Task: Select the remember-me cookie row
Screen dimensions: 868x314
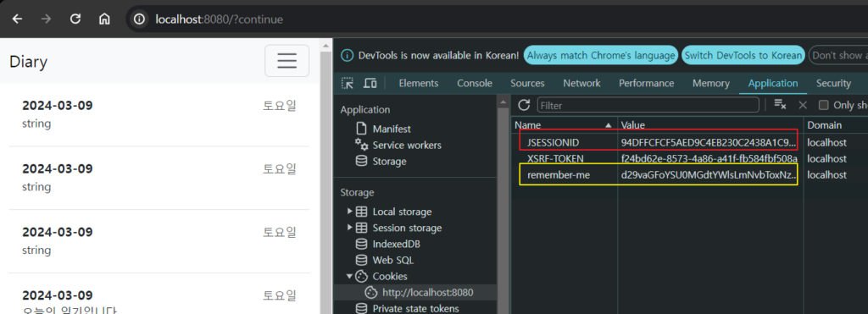Action: 690,174
